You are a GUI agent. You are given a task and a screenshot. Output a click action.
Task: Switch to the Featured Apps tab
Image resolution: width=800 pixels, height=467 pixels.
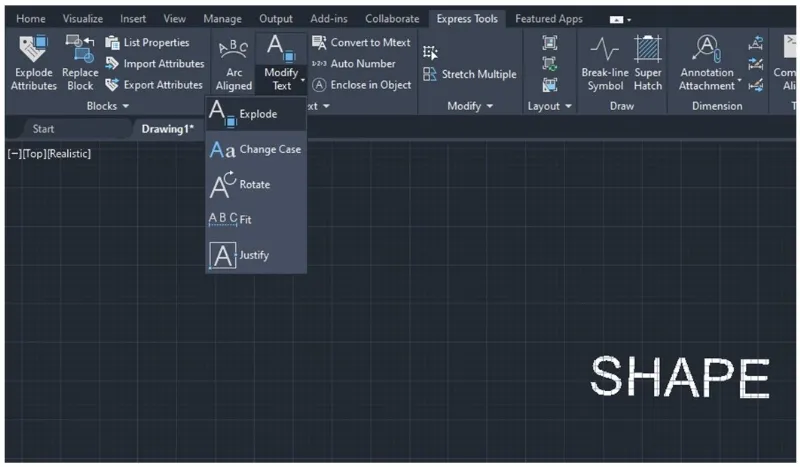click(x=548, y=19)
